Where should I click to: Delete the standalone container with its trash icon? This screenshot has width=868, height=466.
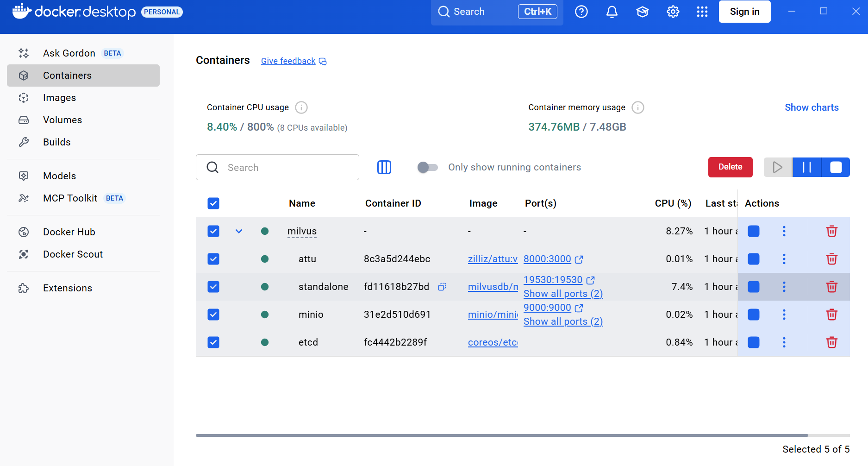coord(832,287)
